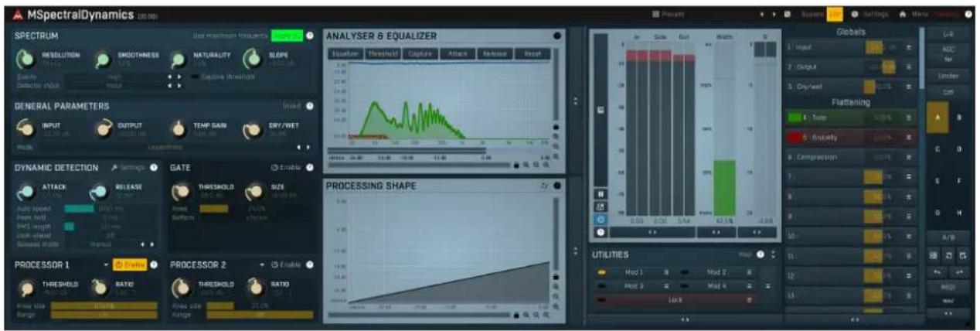Click the Gate Threshold knob
The width and height of the screenshot is (980, 331).
point(182,190)
